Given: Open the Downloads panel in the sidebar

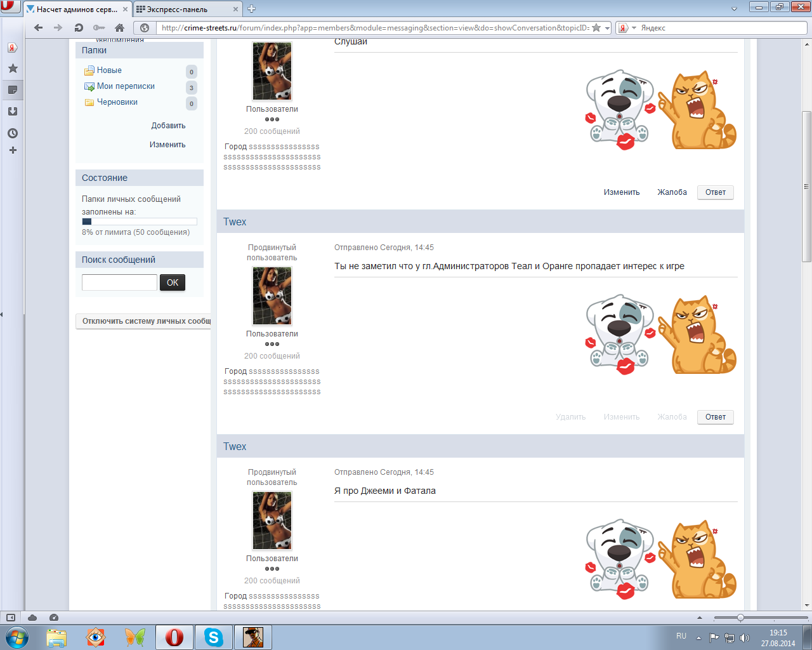Looking at the screenshot, I should click(12, 112).
